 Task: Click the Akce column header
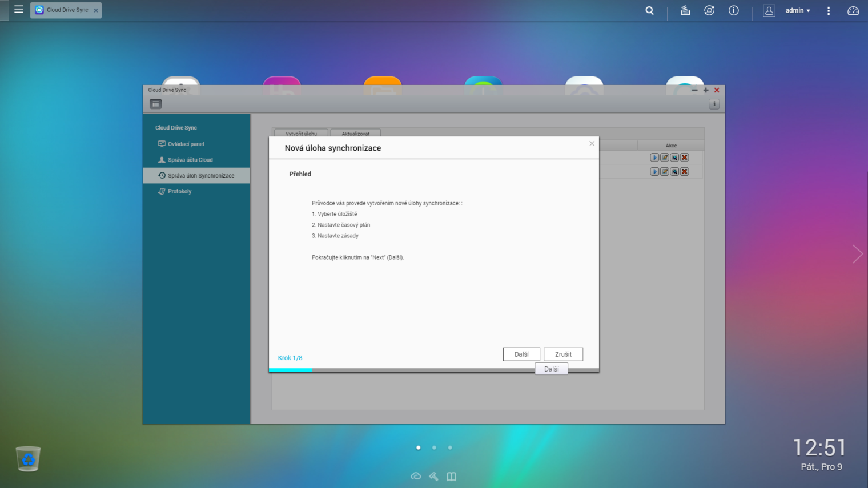coord(671,146)
